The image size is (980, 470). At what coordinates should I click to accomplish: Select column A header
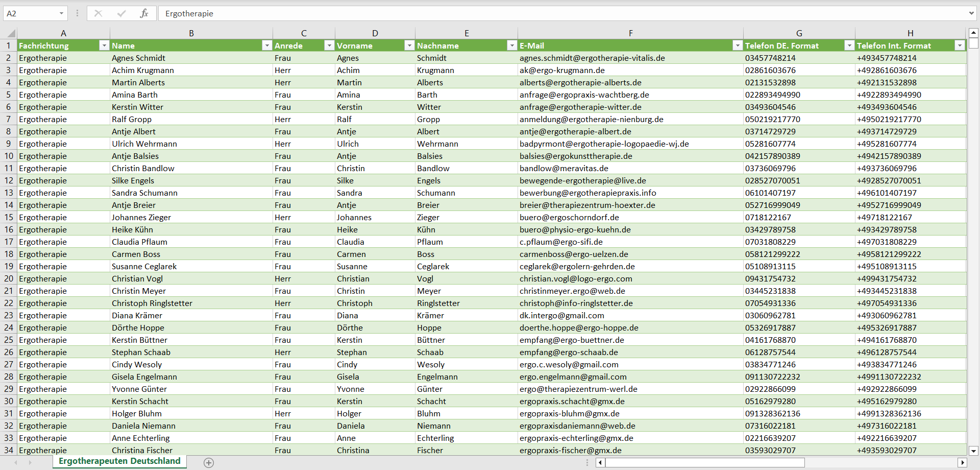click(63, 33)
